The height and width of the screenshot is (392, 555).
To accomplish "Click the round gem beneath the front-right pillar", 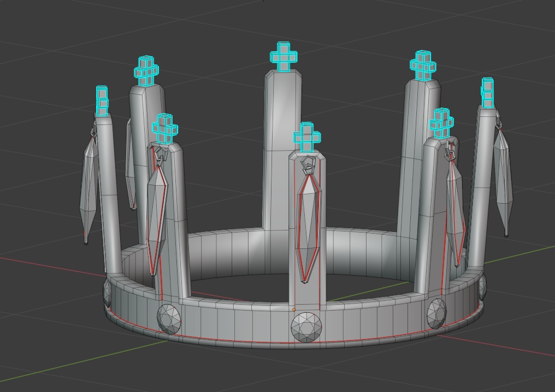I will 437,314.
